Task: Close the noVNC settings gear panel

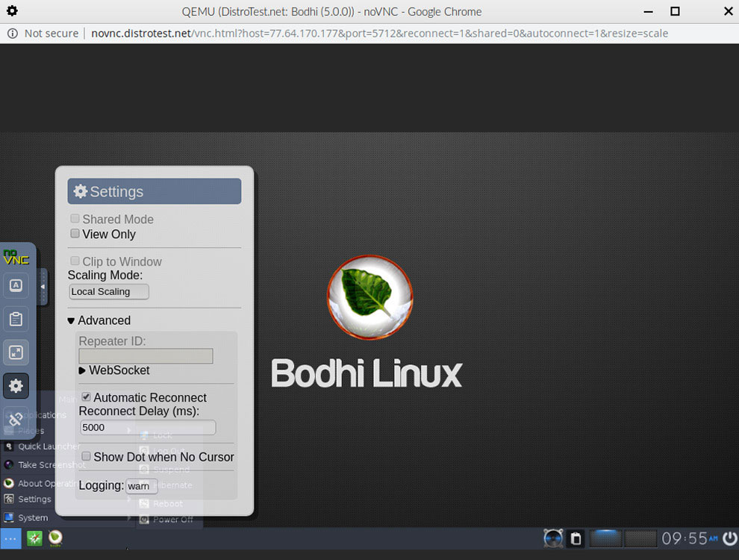Action: click(16, 386)
